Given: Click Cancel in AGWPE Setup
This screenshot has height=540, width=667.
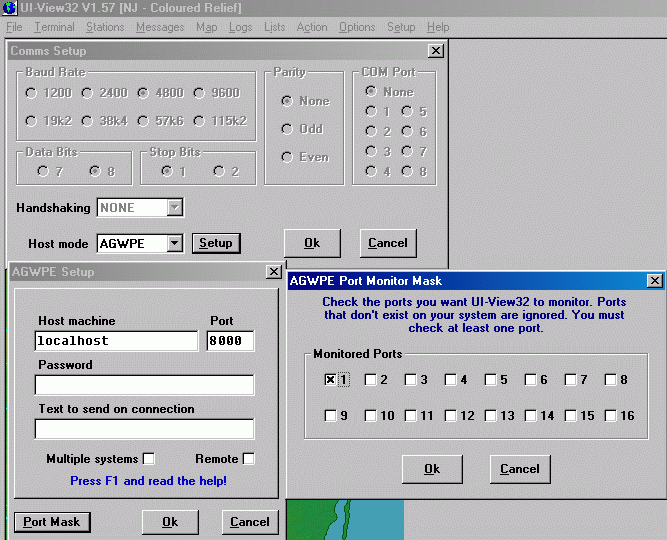Looking at the screenshot, I should pos(250,522).
